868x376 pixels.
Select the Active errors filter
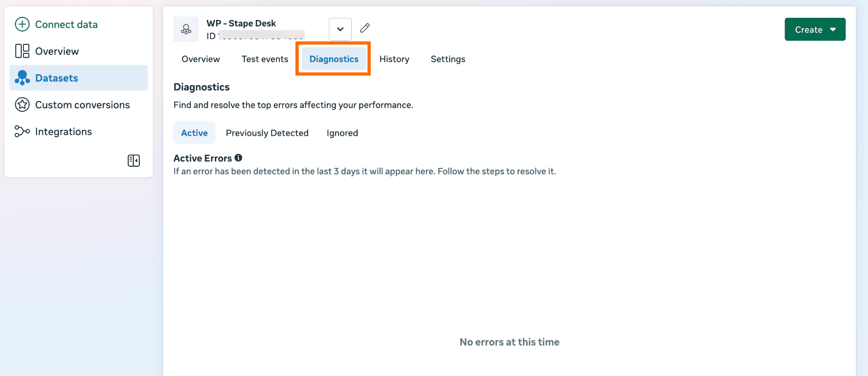tap(194, 133)
